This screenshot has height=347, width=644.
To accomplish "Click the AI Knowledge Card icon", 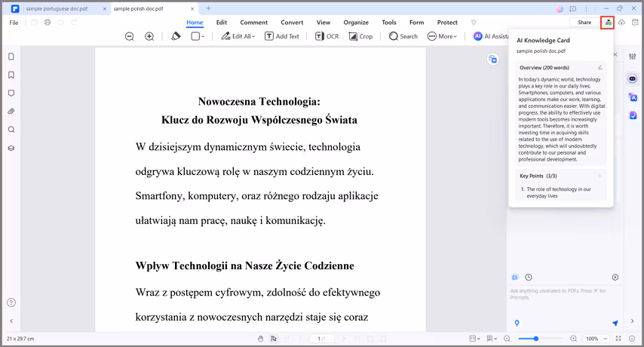I will coord(608,23).
